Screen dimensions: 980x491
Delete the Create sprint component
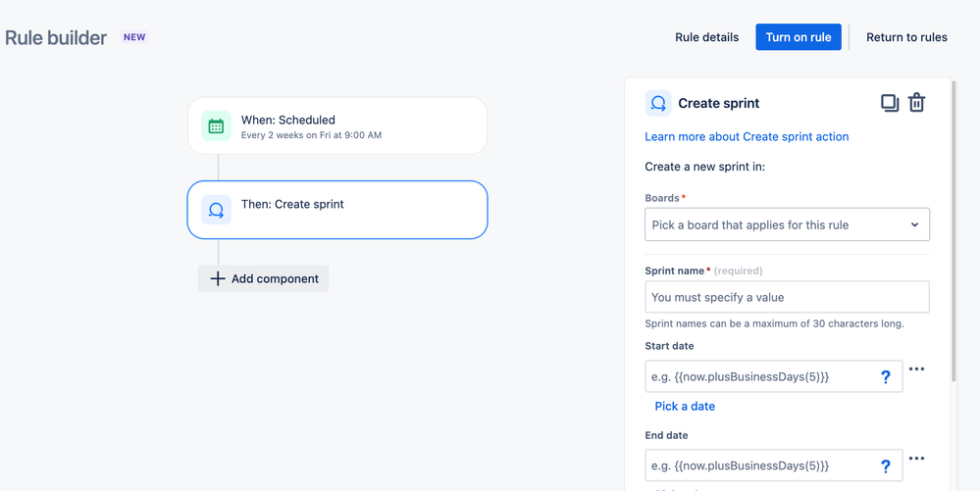click(x=916, y=103)
